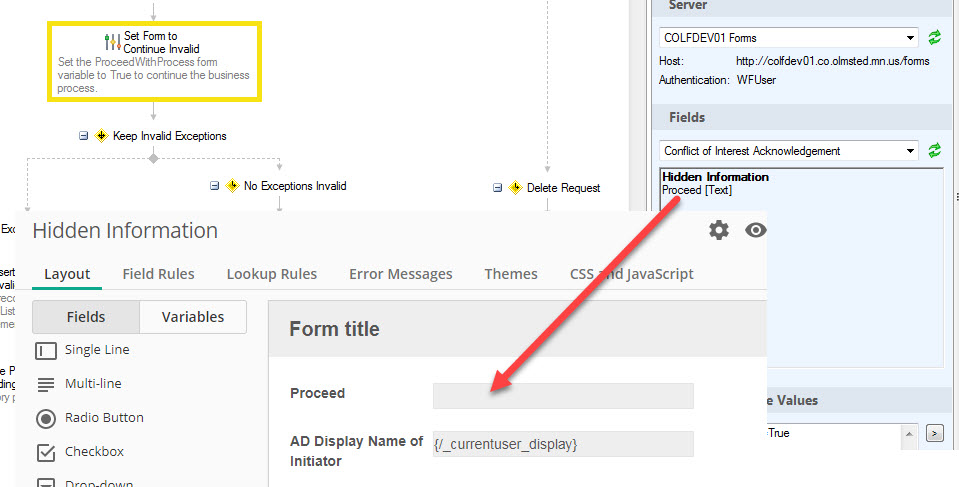Switch to the Field Rules tab
This screenshot has height=487, width=959.
158,274
